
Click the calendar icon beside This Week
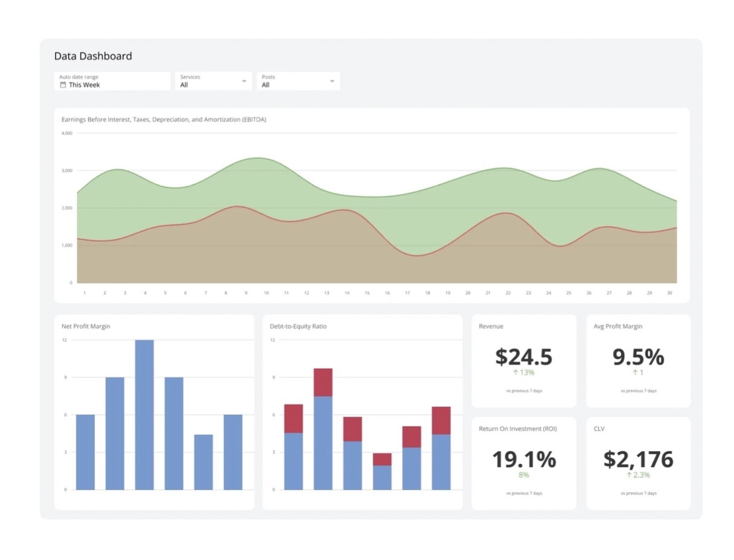[63, 85]
